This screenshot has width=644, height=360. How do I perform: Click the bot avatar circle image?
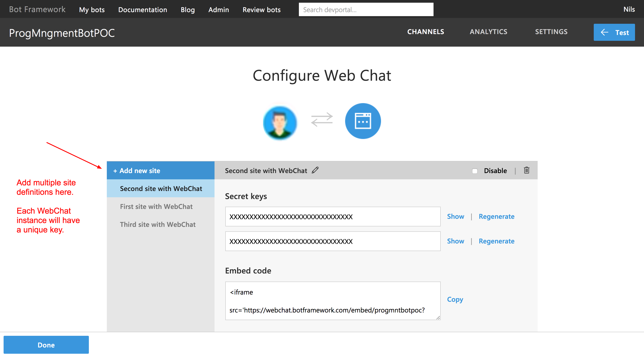click(x=280, y=122)
